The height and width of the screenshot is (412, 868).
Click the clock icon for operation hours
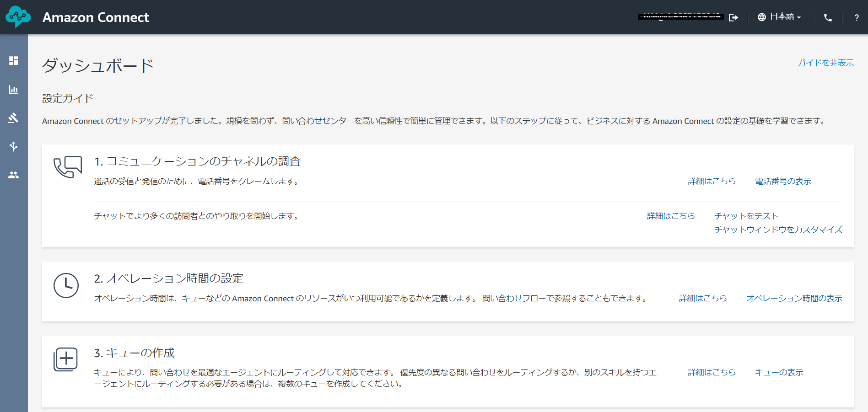point(66,286)
